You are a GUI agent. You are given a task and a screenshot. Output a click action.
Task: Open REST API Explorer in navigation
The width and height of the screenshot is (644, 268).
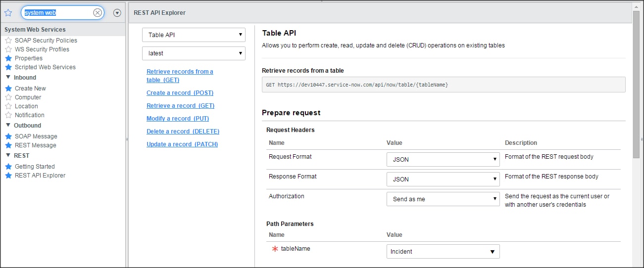40,176
